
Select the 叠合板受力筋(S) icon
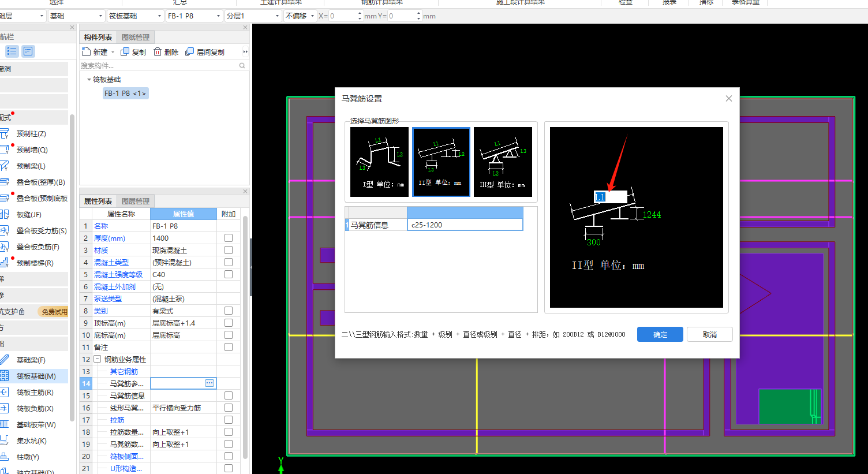4,230
